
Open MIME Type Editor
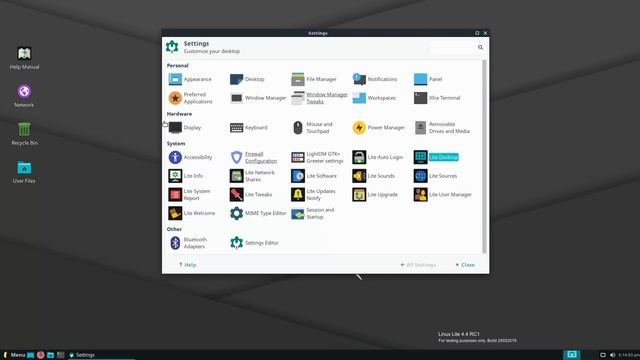[x=258, y=213]
